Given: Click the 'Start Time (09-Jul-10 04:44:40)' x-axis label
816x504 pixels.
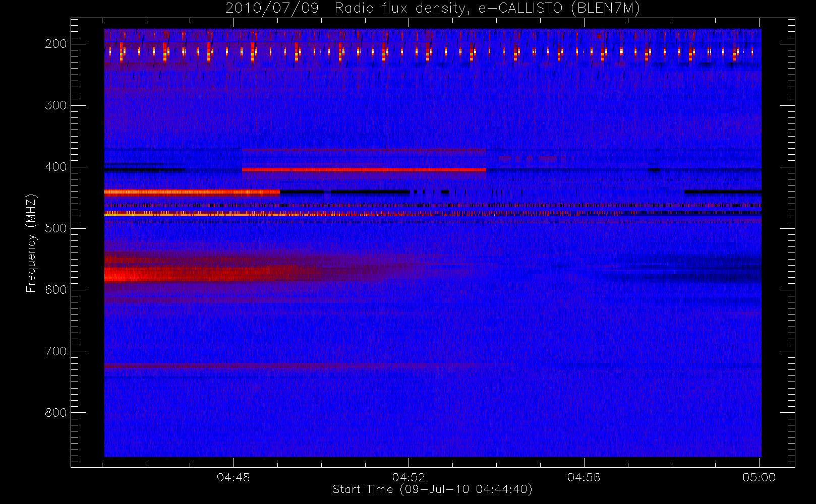Looking at the screenshot, I should 433,489.
